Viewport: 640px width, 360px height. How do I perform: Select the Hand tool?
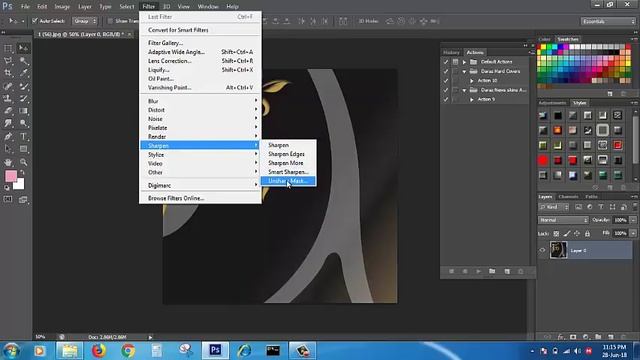coord(8,162)
